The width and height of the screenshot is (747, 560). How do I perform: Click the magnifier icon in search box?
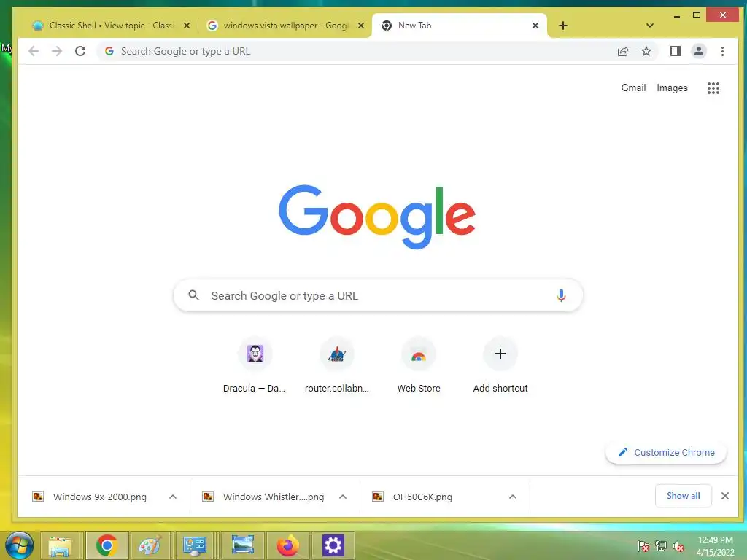click(x=193, y=295)
